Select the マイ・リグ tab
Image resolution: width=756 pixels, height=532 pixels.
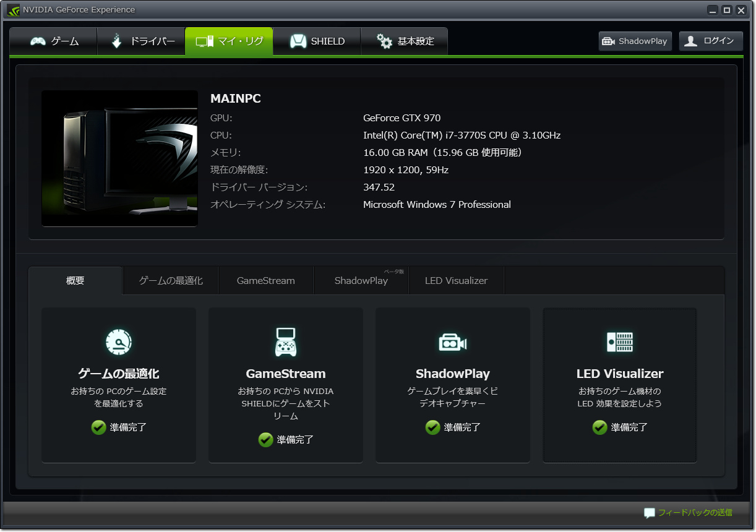(229, 41)
